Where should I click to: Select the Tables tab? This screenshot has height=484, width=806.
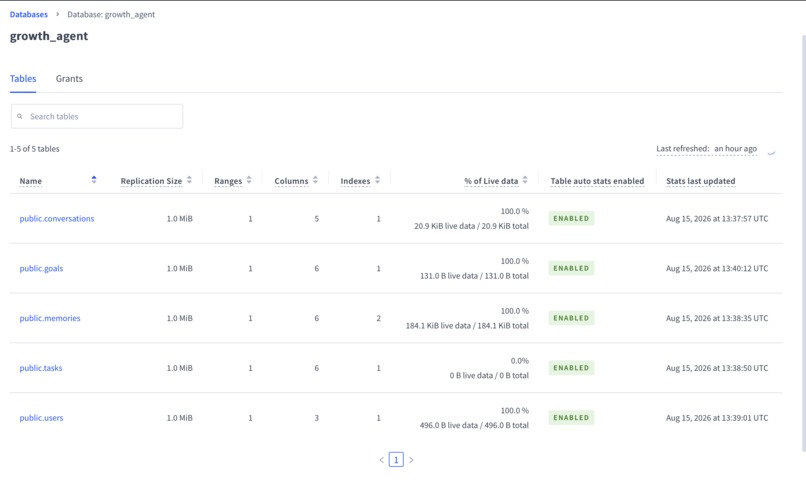(x=23, y=79)
